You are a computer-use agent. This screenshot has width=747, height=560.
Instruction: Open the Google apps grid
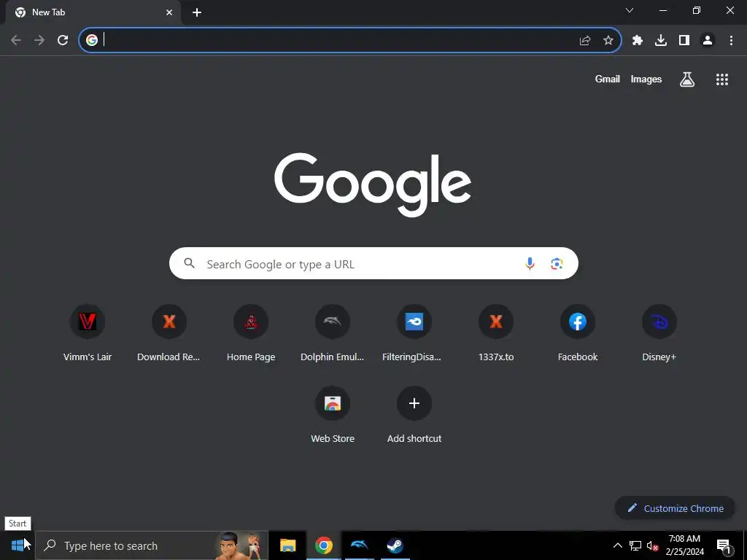[x=722, y=79]
